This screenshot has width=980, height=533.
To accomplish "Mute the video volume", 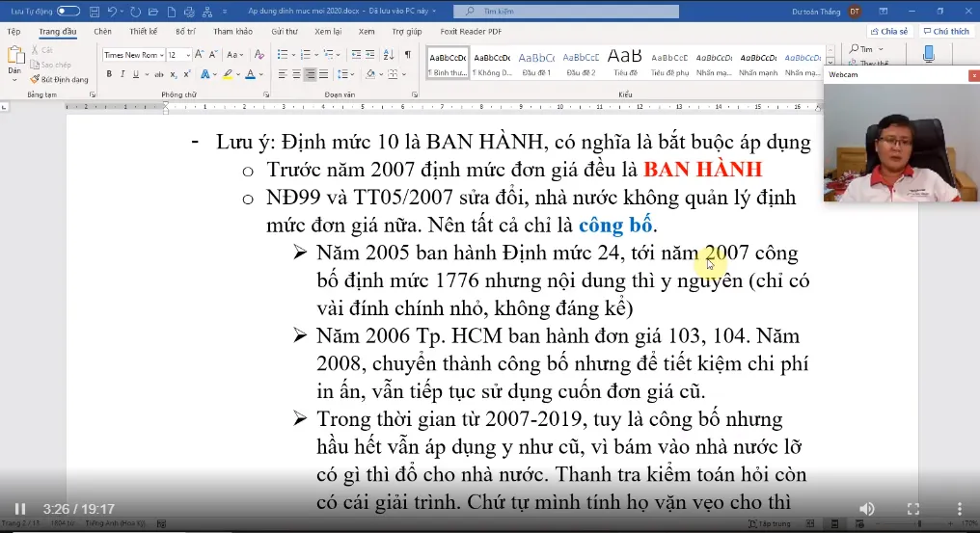I will pos(867,509).
